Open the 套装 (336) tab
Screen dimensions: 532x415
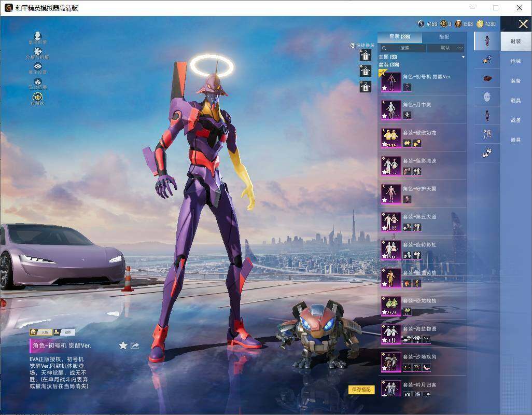400,37
